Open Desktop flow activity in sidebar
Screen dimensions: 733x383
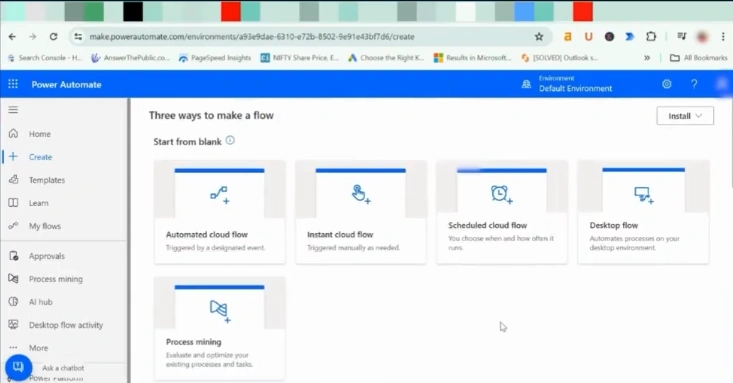(65, 325)
